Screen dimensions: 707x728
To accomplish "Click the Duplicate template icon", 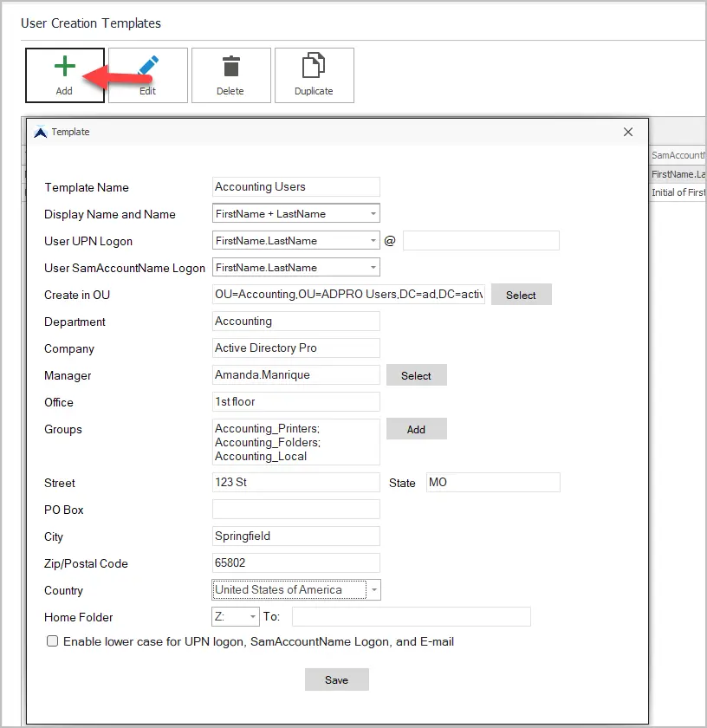I will coord(314,66).
